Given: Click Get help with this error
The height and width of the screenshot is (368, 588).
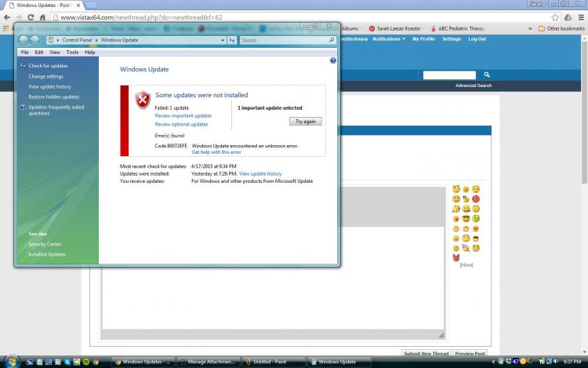Looking at the screenshot, I should click(x=216, y=152).
